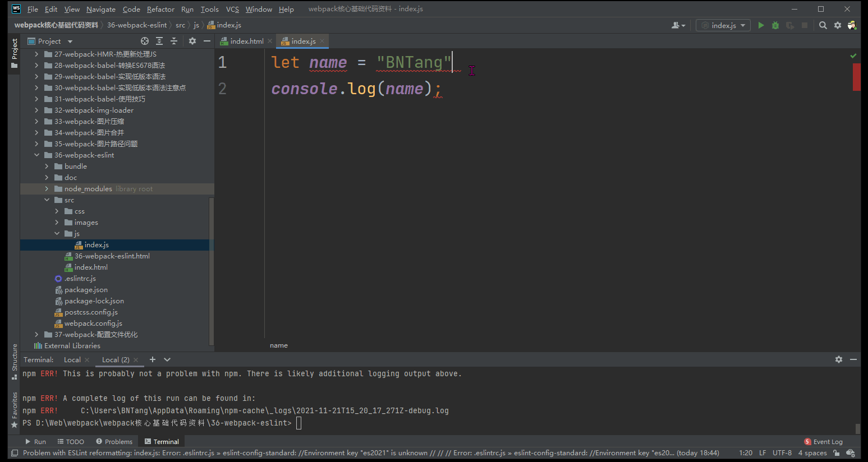Open terminal shell options dropdown arrow
This screenshot has width=868, height=462.
167,359
